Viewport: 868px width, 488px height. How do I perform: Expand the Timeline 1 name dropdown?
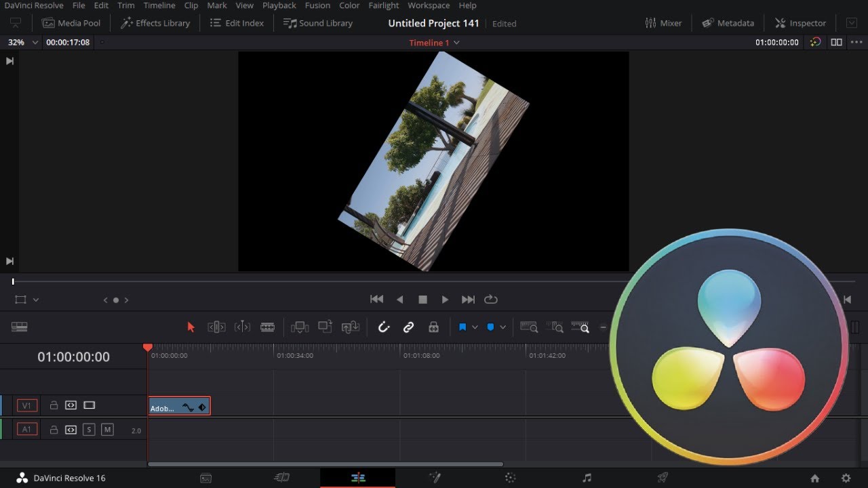(456, 43)
